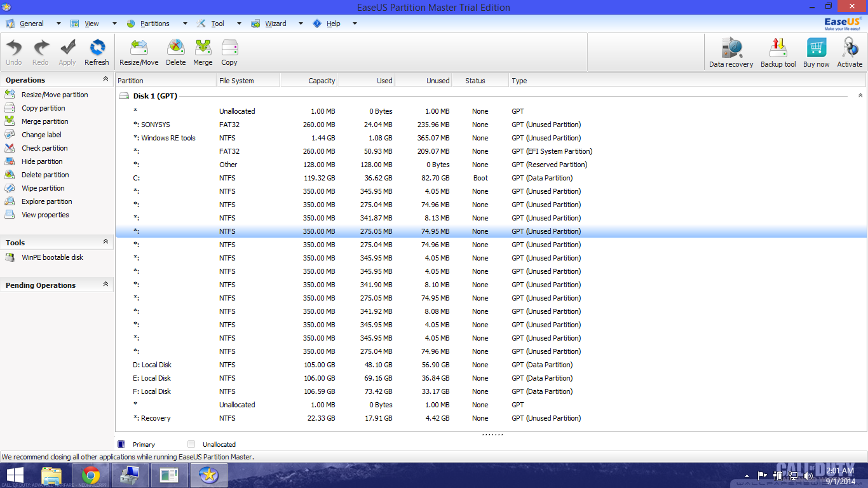Collapse the Pending Operations panel
Image resolution: width=868 pixels, height=488 pixels.
pyautogui.click(x=105, y=285)
